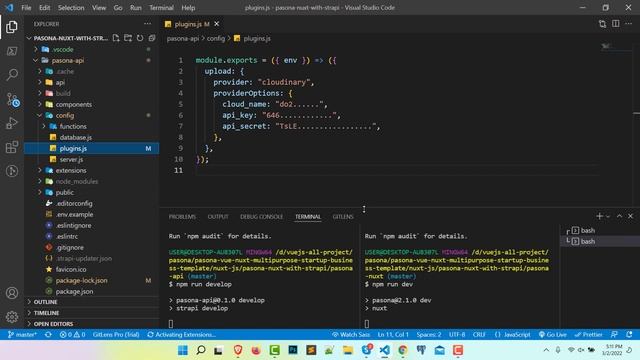This screenshot has width=640, height=360.
Task: Click Prettier in status bar
Action: (x=588, y=335)
